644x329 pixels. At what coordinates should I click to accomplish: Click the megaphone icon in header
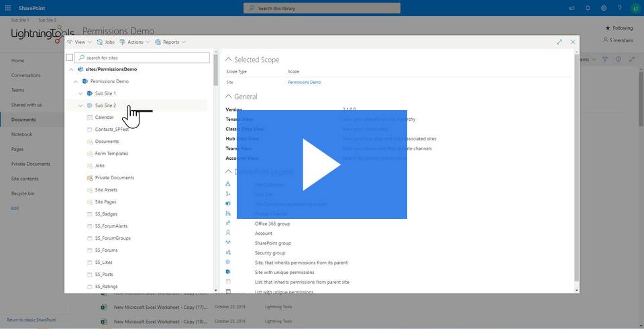click(572, 8)
